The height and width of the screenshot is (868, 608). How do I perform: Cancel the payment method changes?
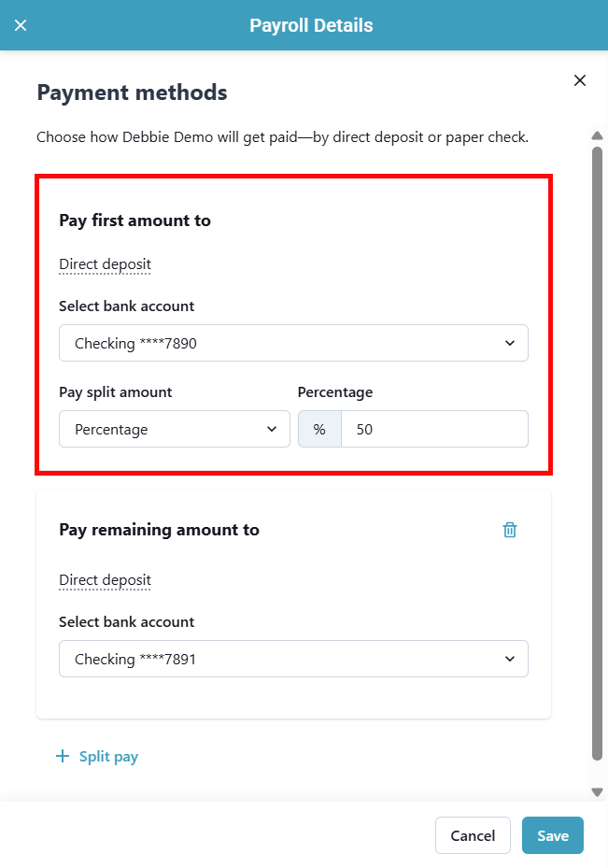tap(473, 835)
